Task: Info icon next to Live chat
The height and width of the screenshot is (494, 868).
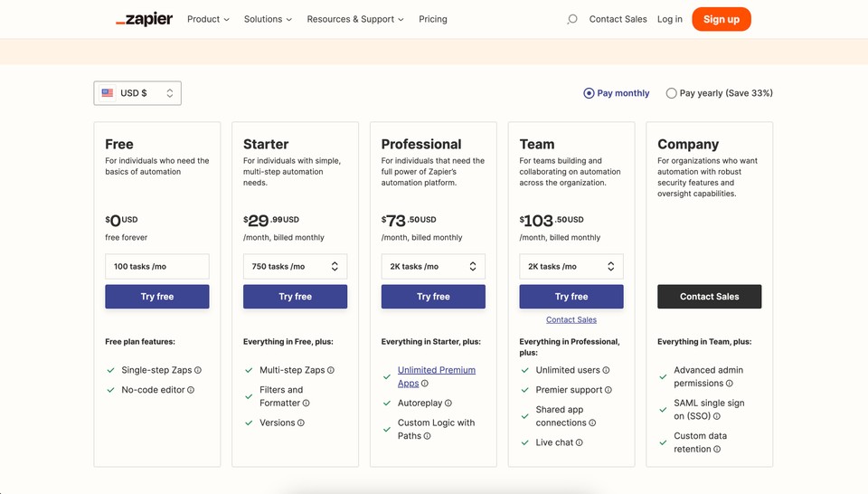Action: coord(579,442)
